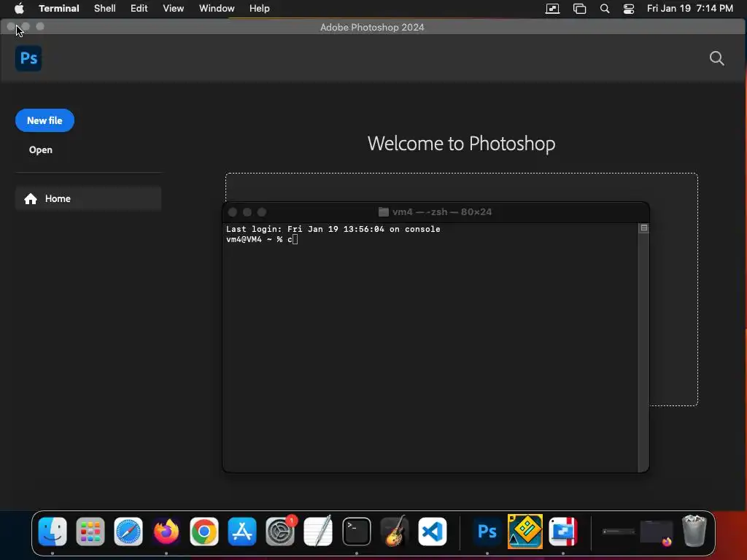Open the Shell menu
Screen dimensions: 747x560
(105, 8)
